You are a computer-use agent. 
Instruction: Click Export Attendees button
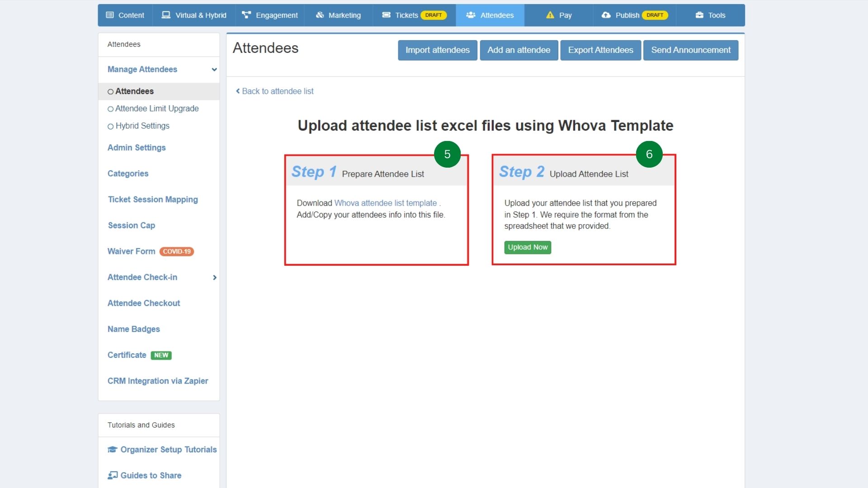coord(600,50)
